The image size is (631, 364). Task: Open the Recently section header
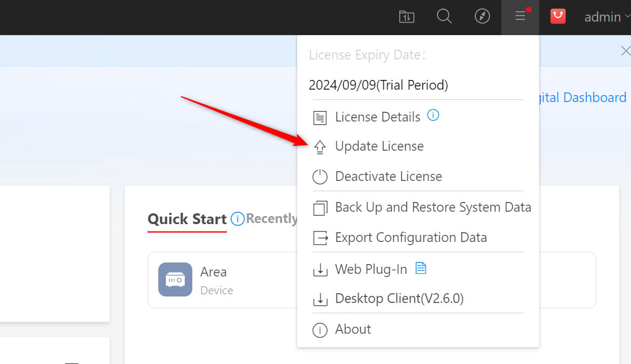(x=272, y=219)
